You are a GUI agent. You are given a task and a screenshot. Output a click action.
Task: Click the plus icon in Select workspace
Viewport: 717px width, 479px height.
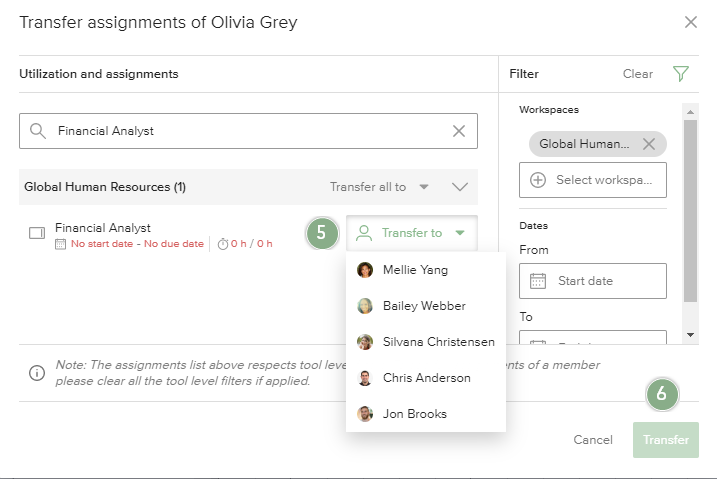pos(538,180)
